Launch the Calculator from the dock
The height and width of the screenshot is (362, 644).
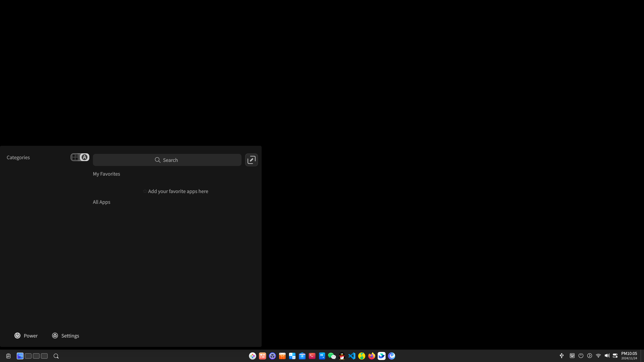[292, 356]
